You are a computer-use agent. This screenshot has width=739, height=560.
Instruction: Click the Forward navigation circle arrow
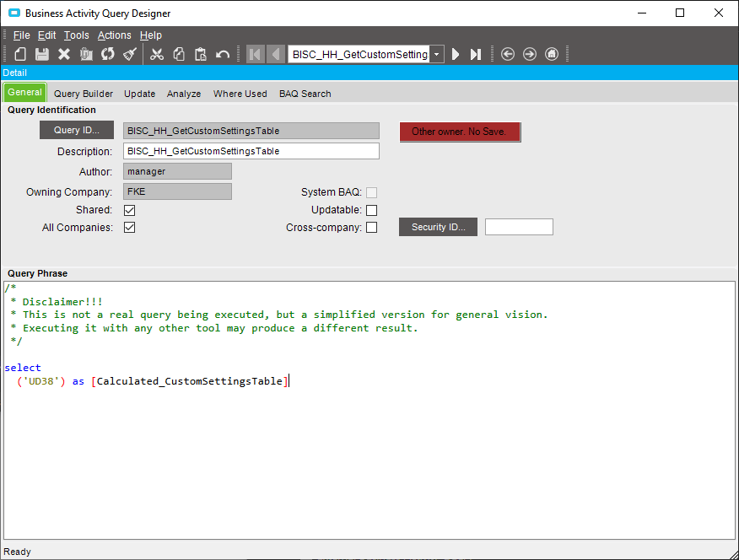(x=530, y=54)
